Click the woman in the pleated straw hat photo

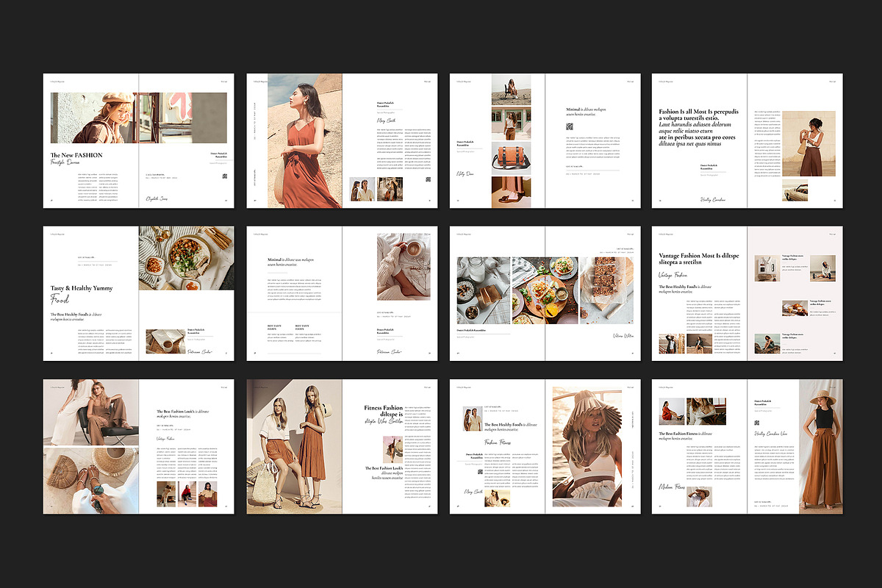pos(587,447)
